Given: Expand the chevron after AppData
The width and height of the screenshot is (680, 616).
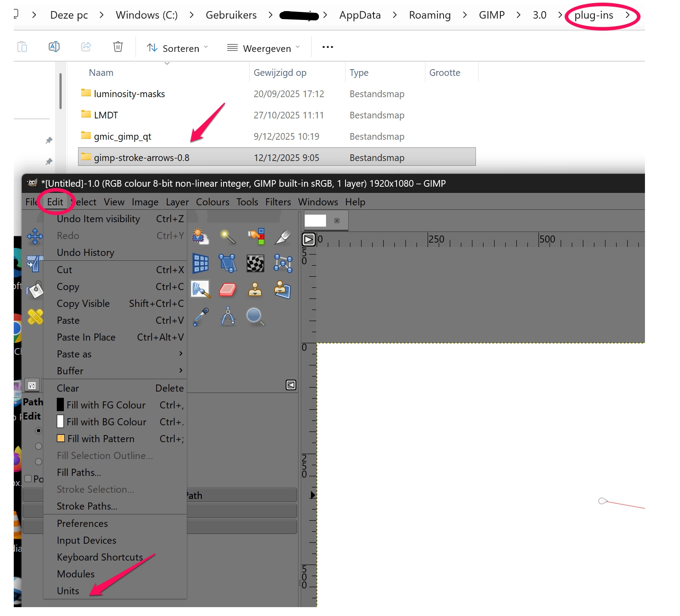Looking at the screenshot, I should click(395, 15).
